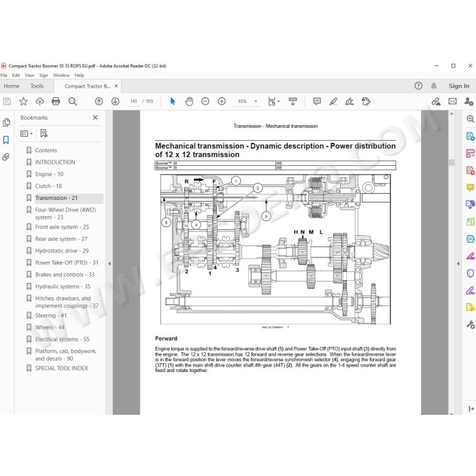The width and height of the screenshot is (476, 476).
Task: Open bookmarks options list dropdown
Action: [27, 133]
